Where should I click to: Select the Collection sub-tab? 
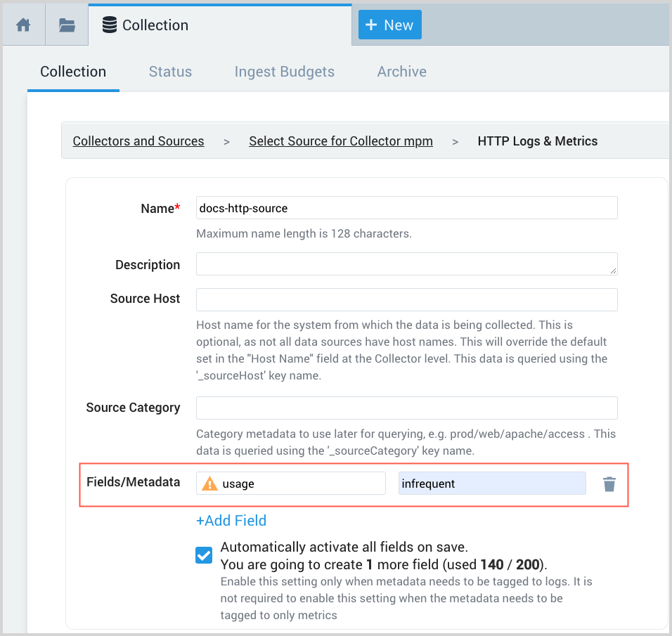coord(73,72)
